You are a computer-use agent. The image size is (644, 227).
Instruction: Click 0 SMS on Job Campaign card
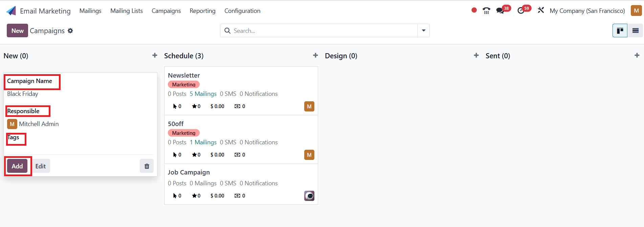coord(228,183)
